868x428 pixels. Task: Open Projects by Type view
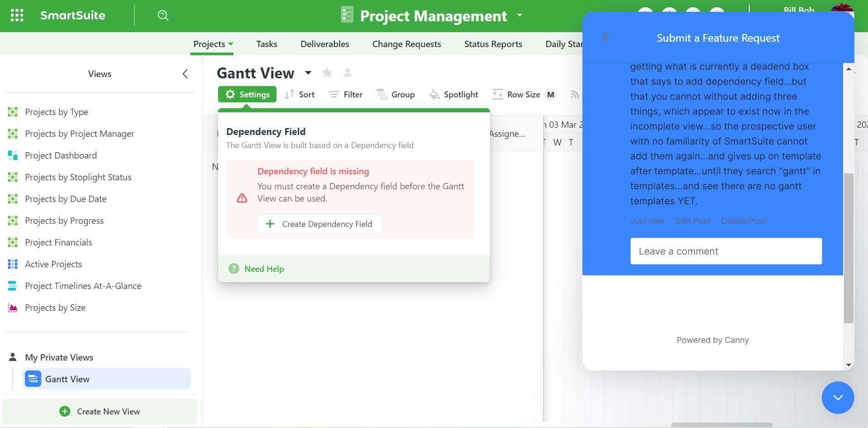[56, 112]
